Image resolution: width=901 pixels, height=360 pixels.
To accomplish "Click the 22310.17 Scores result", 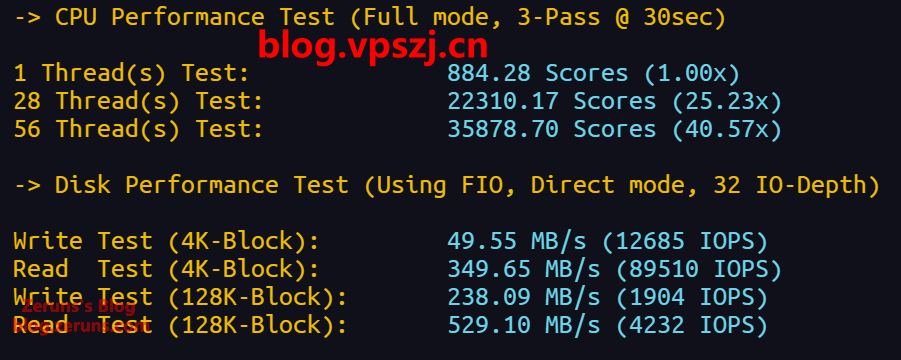I will click(552, 102).
